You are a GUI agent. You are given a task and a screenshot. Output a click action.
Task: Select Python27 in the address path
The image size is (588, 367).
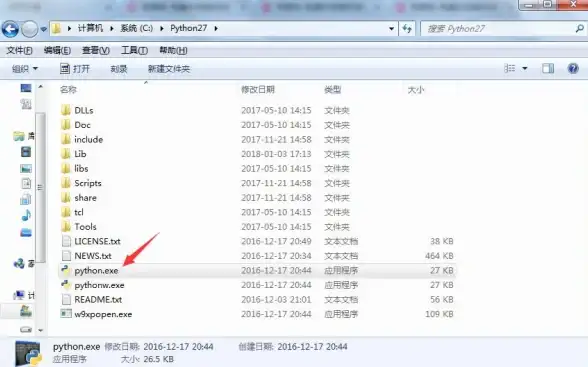[189, 28]
